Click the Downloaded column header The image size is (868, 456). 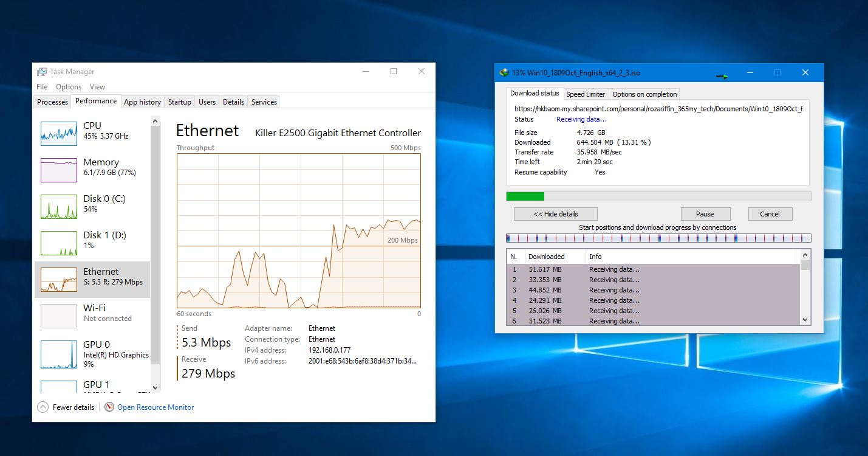point(555,257)
